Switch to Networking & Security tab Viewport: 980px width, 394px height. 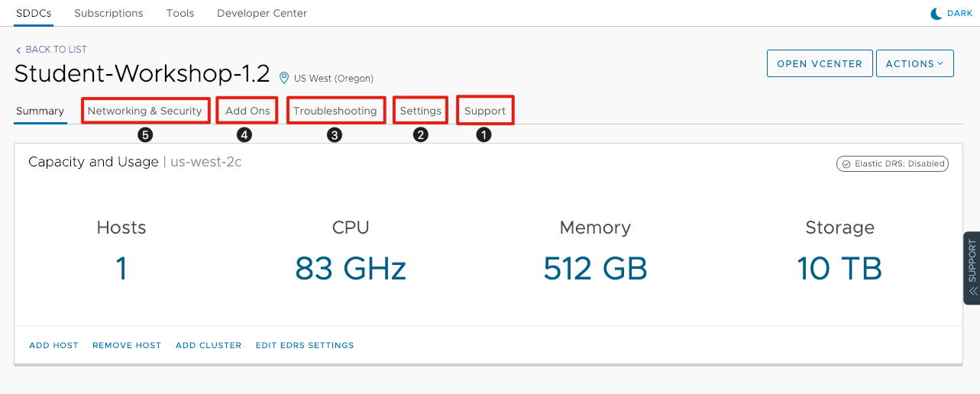tap(145, 111)
